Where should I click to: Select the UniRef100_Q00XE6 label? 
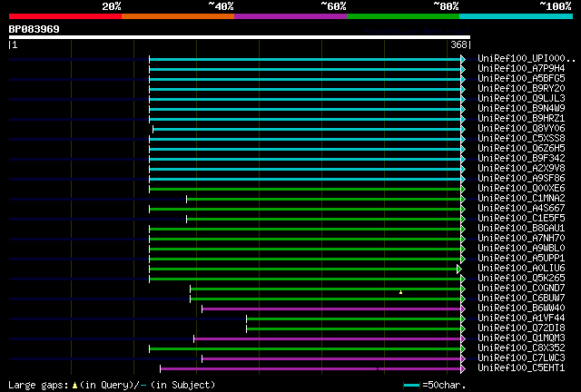pyautogui.click(x=521, y=189)
